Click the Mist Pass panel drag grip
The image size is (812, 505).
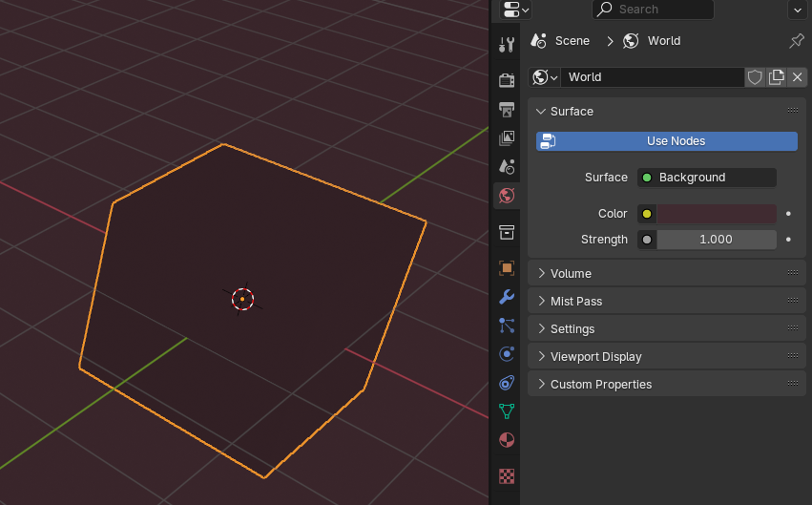pyautogui.click(x=792, y=300)
